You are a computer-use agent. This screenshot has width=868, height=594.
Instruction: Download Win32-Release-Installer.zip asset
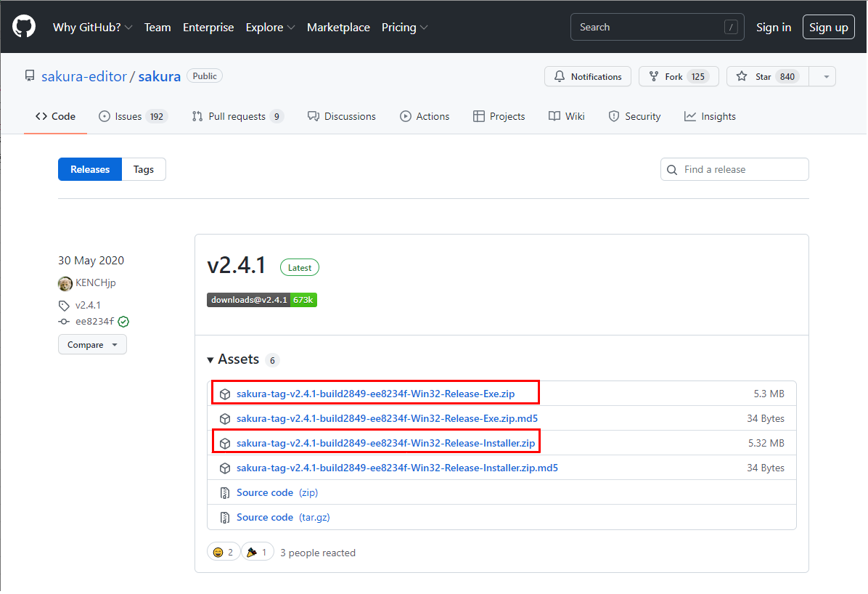click(385, 443)
